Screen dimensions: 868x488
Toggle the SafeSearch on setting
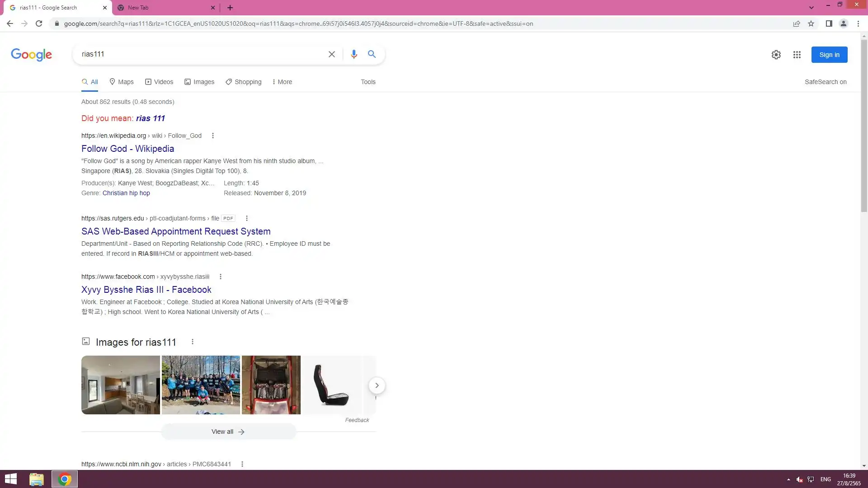click(825, 82)
